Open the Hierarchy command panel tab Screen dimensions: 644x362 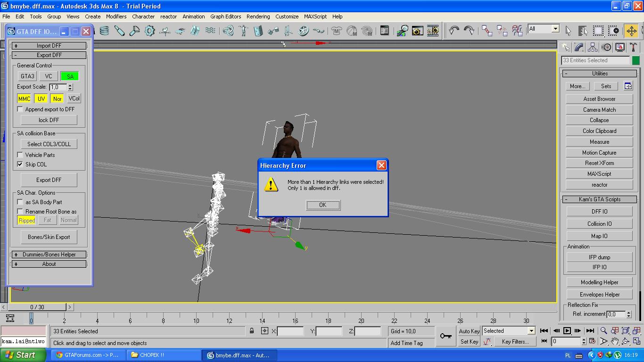pyautogui.click(x=593, y=48)
